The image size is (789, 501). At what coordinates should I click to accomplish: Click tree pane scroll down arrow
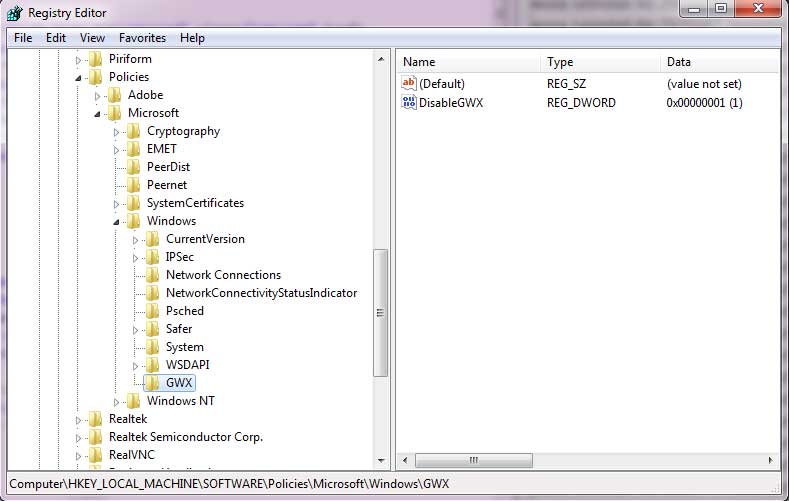[381, 461]
